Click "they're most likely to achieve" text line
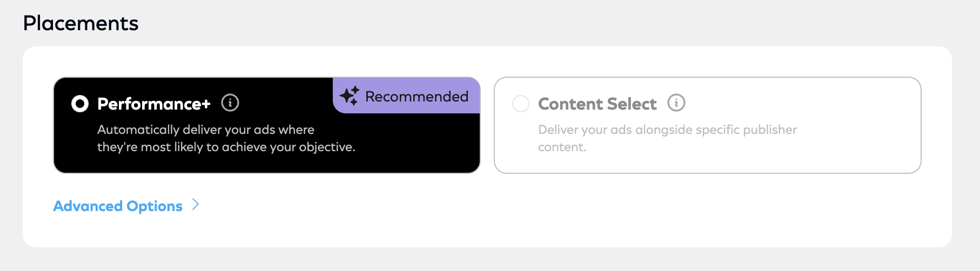The image size is (980, 271). pos(226,147)
